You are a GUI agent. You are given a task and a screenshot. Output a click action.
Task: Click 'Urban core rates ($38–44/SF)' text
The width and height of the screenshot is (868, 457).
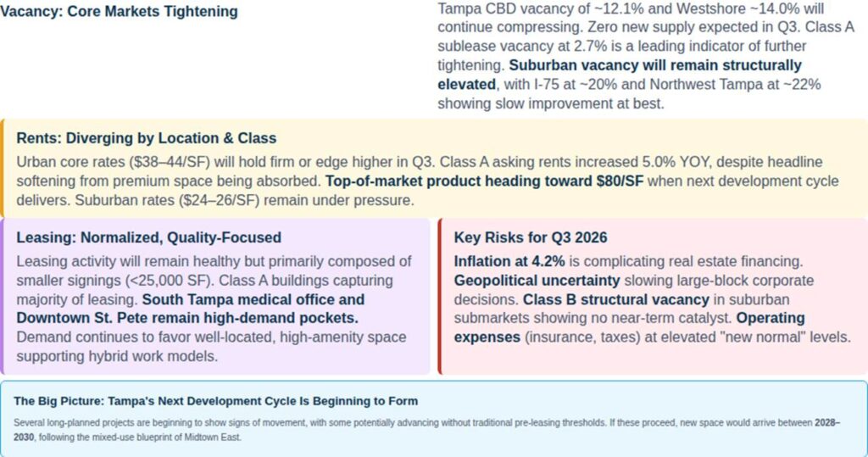(x=114, y=162)
